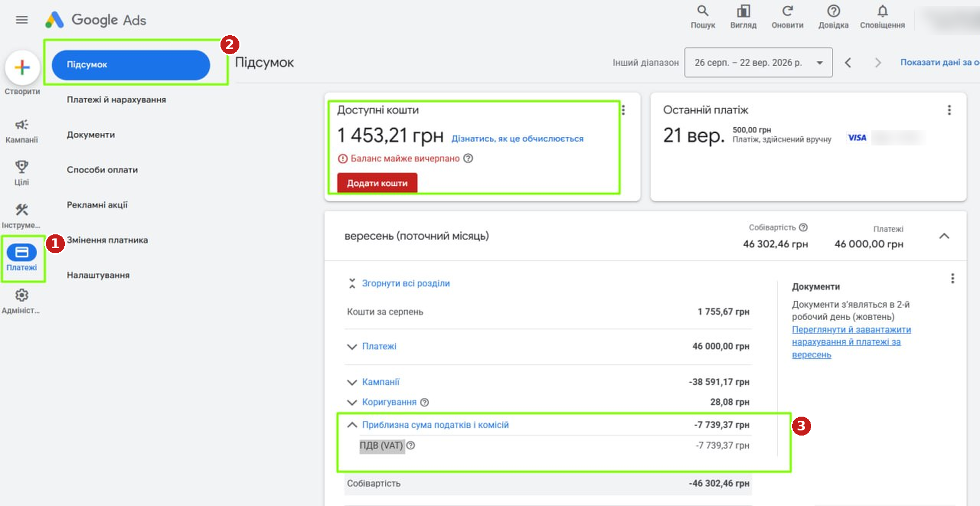Click Дізнатись, як це обчислюється link
Screen dimensions: 980x506
pos(517,138)
